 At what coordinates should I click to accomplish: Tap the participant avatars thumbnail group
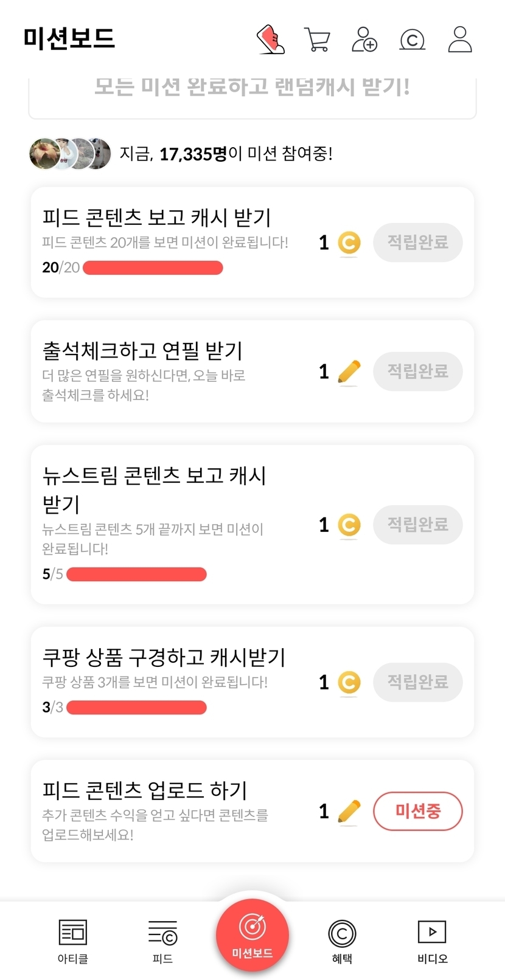(x=71, y=154)
